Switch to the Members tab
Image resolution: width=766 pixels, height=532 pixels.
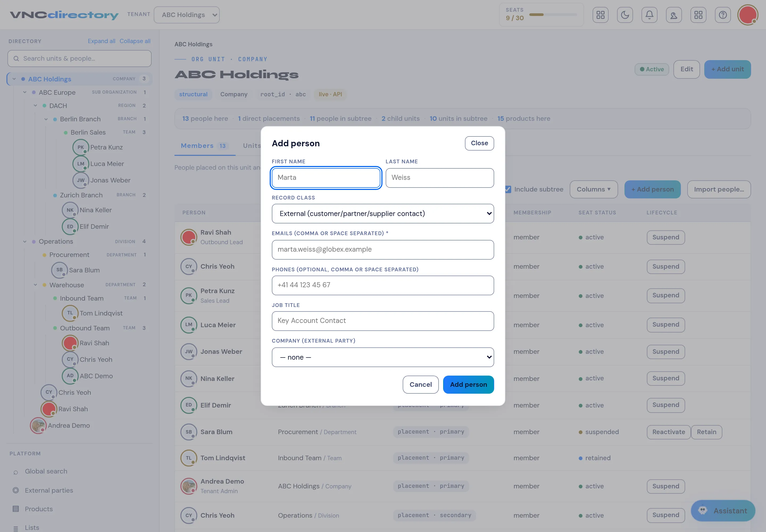(205, 146)
